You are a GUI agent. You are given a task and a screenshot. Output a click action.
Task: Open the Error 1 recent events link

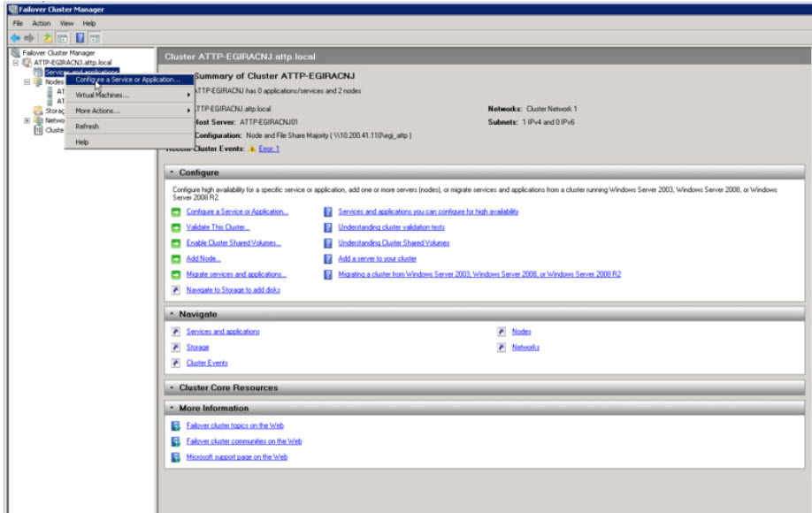coord(269,149)
